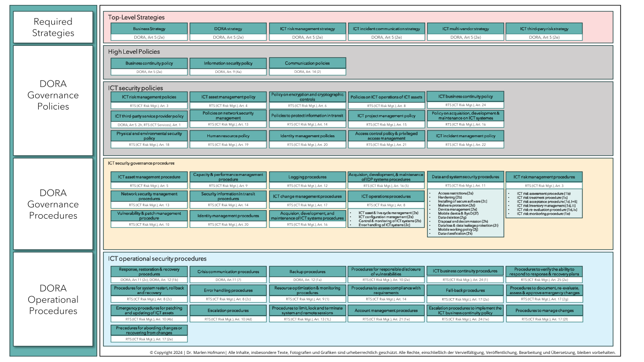Select Access control policy & privileged access management
644x362 pixels.
click(x=386, y=136)
